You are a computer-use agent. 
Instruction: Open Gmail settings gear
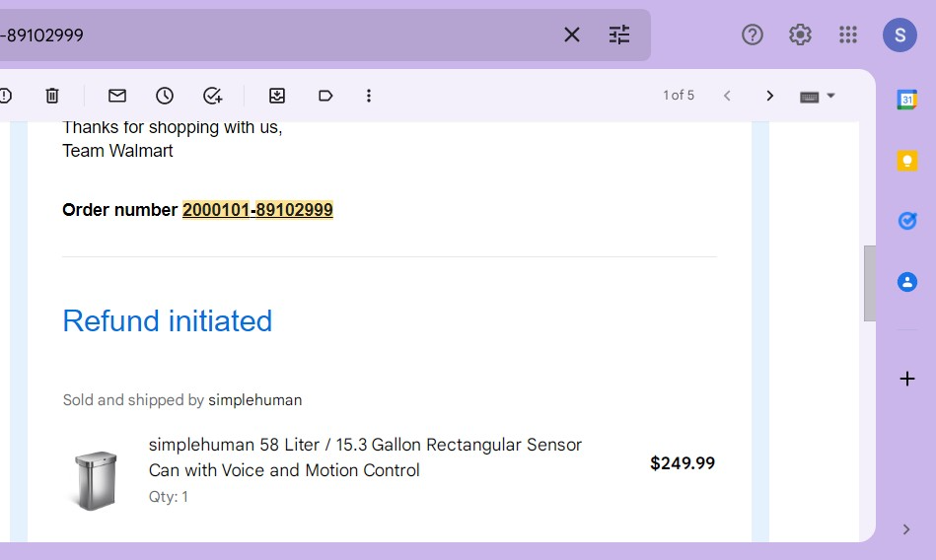point(800,35)
